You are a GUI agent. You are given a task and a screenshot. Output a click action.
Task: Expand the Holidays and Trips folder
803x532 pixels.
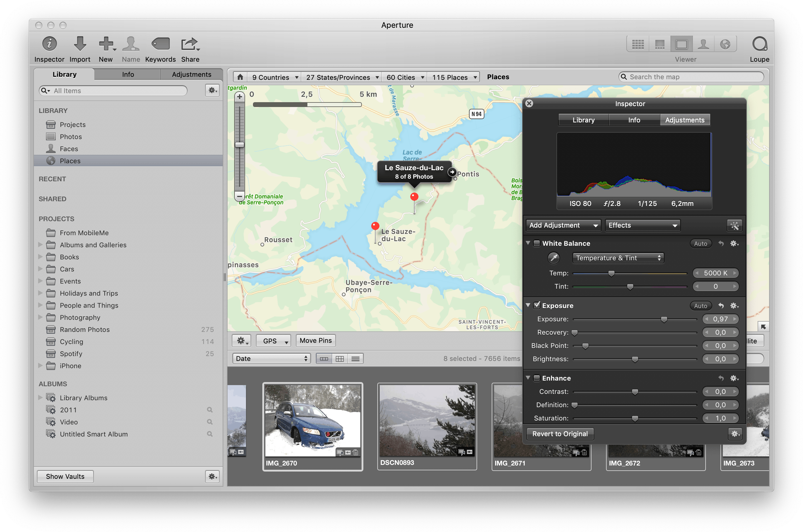point(41,293)
